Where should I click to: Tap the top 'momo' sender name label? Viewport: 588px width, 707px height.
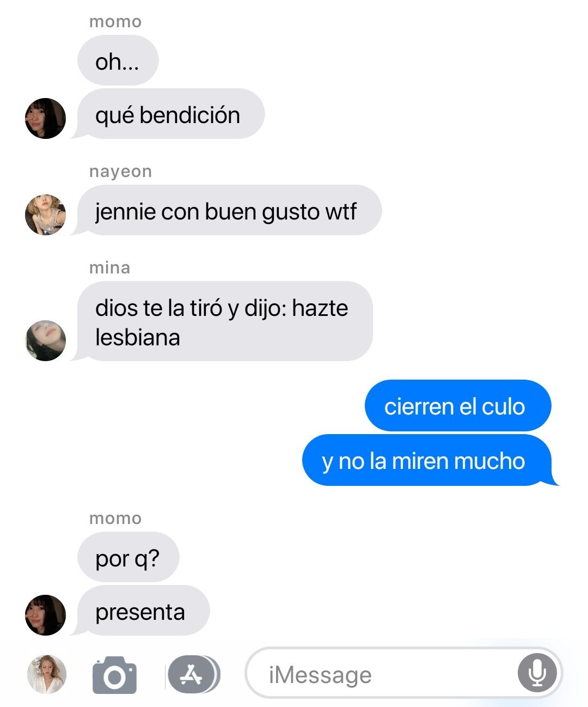click(x=115, y=22)
